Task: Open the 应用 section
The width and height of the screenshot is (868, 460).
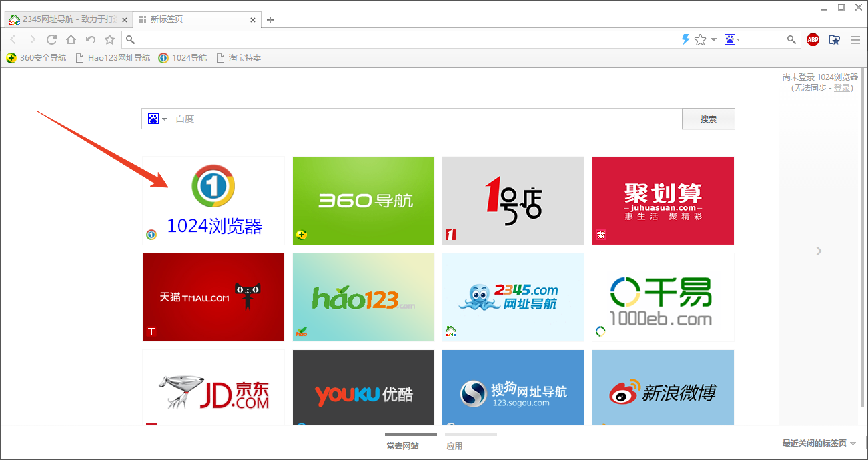Action: coord(454,445)
